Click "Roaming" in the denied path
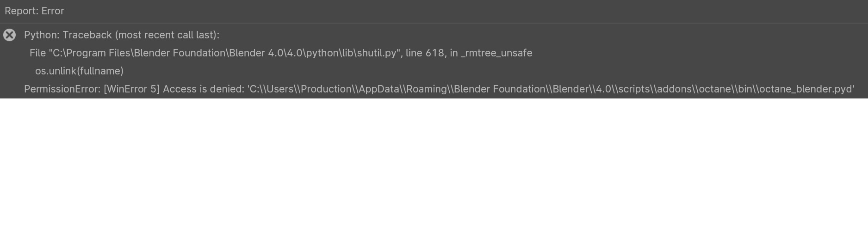 click(x=427, y=89)
